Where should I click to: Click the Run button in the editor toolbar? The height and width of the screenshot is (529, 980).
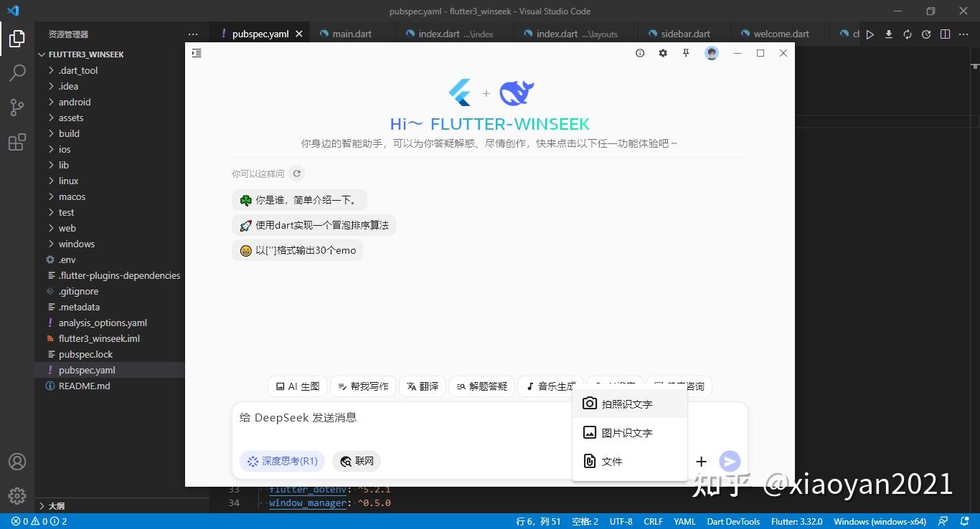coord(870,34)
